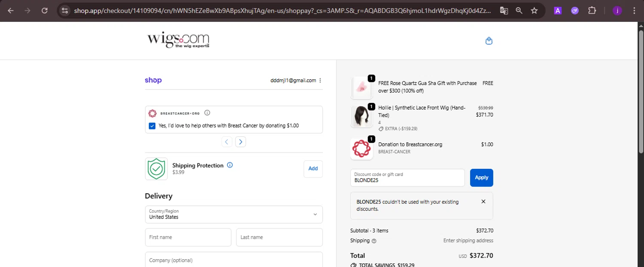Click the Delivery heading
This screenshot has width=644, height=267.
158,196
